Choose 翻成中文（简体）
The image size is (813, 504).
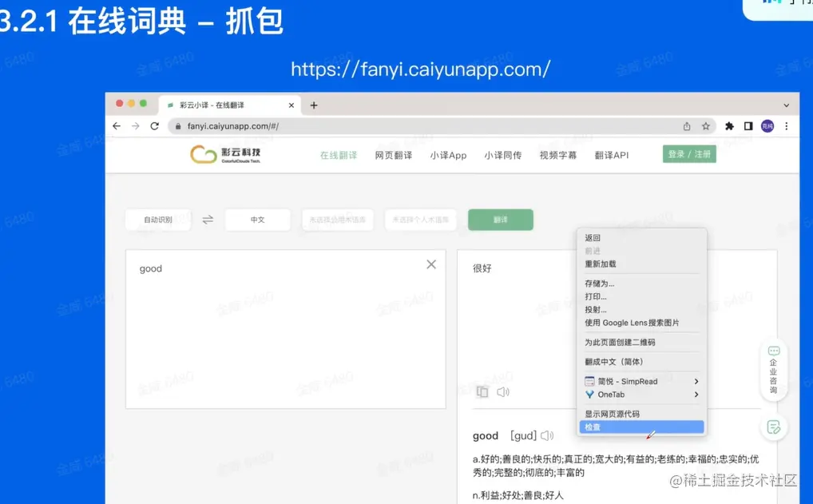[641, 362]
